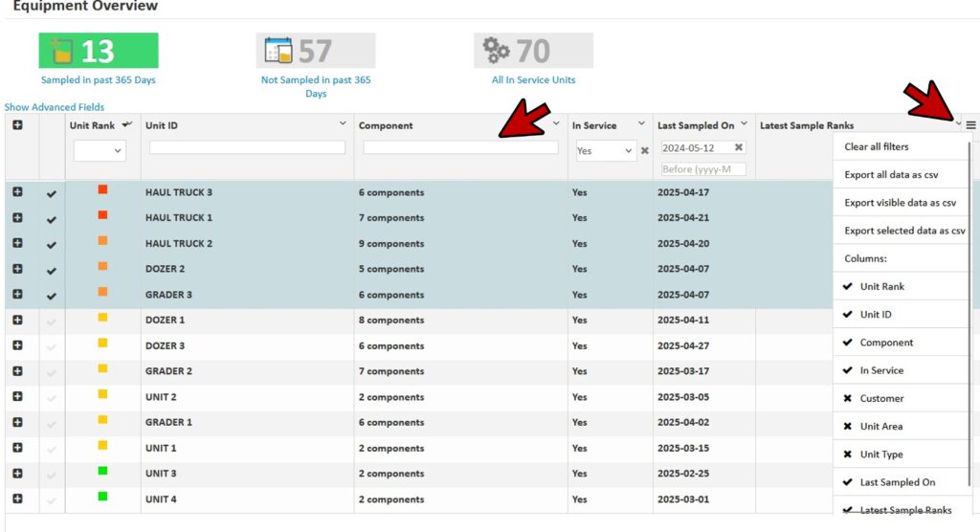The height and width of the screenshot is (532, 980).
Task: Click the Not Sampled calendar tile icon
Action: (x=278, y=51)
